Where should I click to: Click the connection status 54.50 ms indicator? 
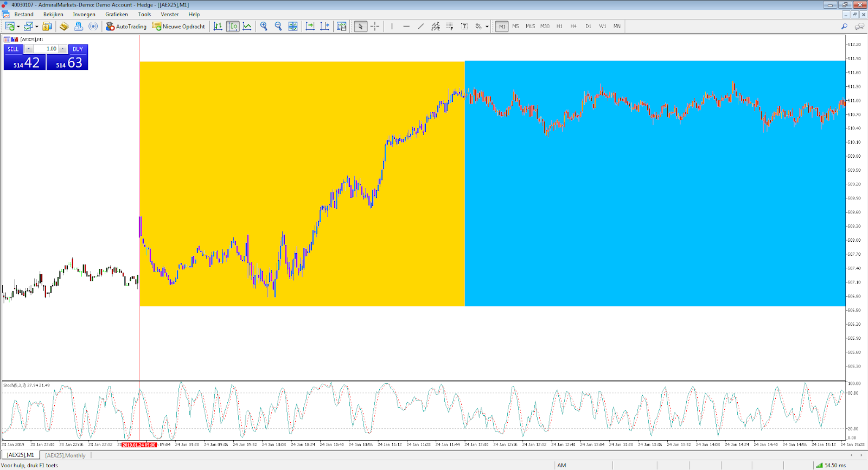(x=831, y=465)
